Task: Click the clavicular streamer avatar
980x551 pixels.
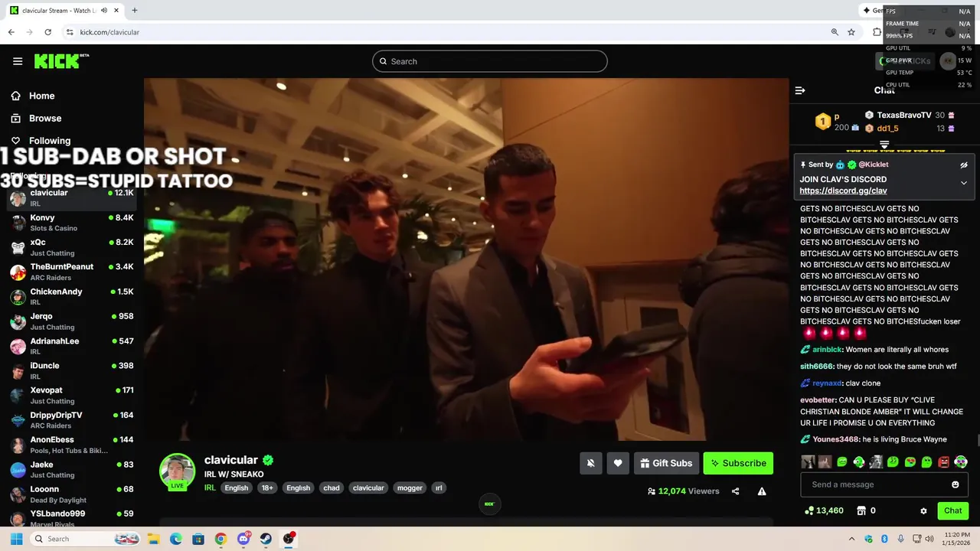Action: pos(177,471)
